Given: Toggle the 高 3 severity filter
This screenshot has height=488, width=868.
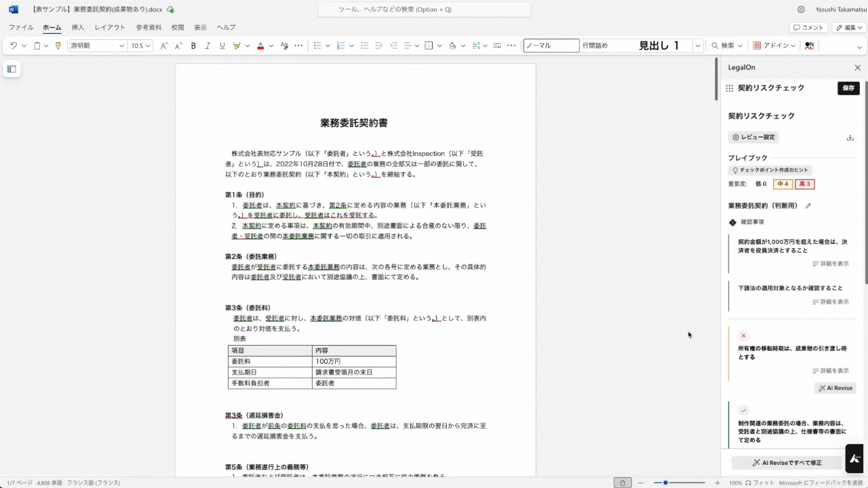Looking at the screenshot, I should pyautogui.click(x=805, y=184).
